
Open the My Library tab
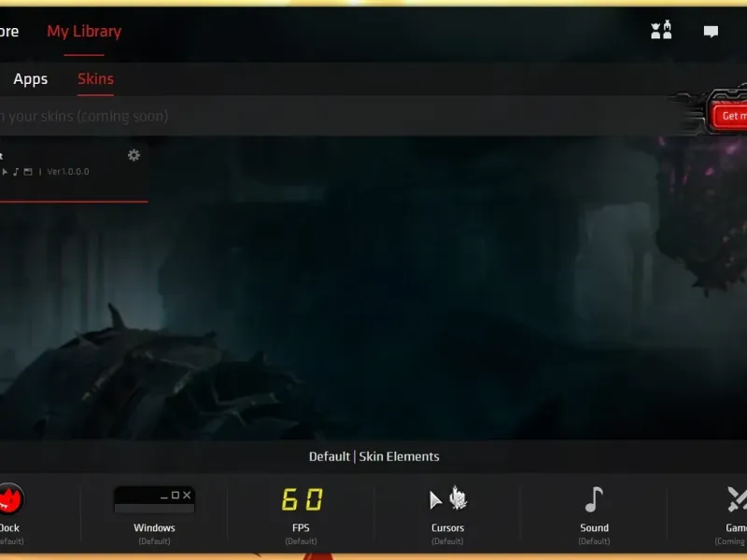point(84,32)
